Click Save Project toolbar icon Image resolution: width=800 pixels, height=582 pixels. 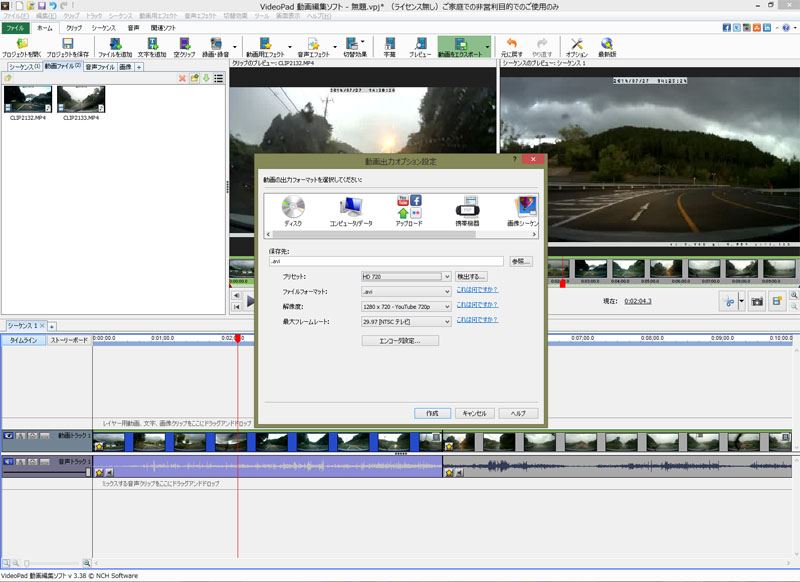tap(67, 47)
